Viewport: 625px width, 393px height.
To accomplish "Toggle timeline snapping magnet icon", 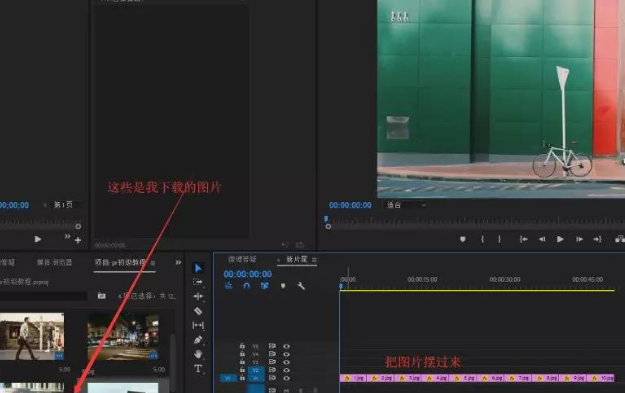I will [x=246, y=285].
